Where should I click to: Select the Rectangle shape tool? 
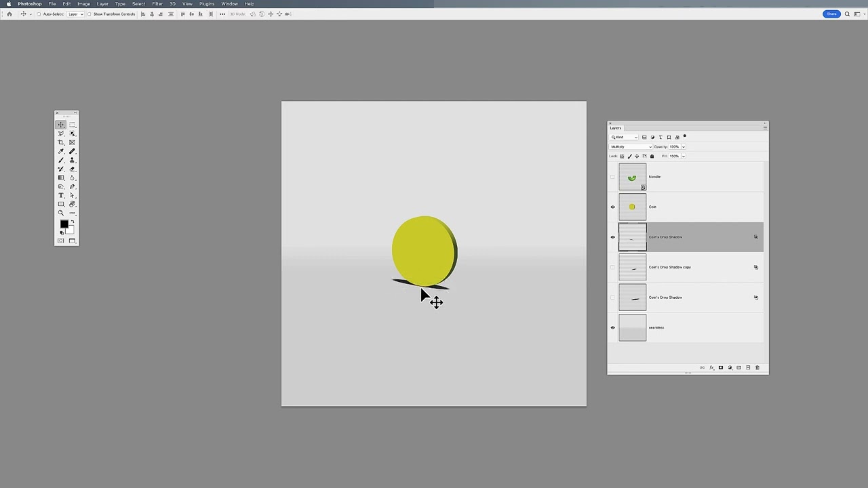pyautogui.click(x=61, y=204)
